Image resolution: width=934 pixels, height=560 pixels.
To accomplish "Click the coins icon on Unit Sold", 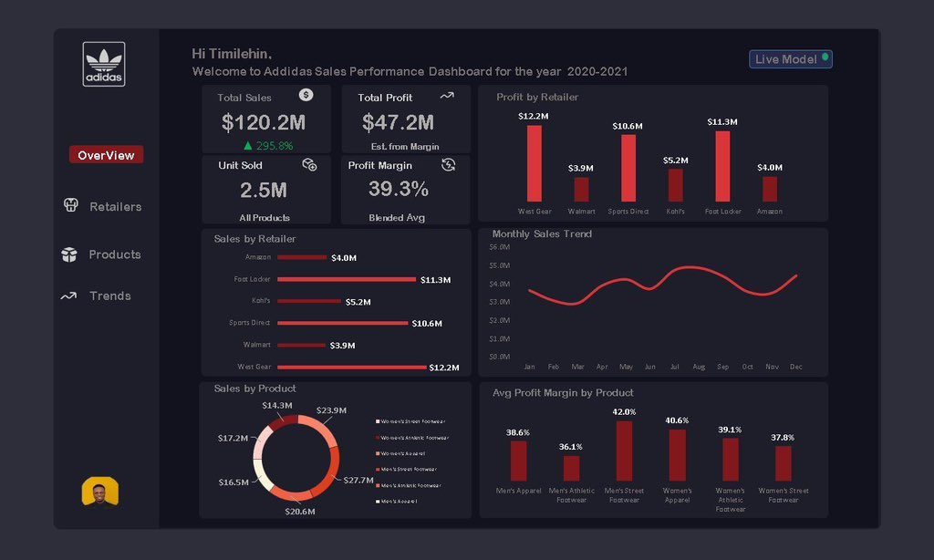I will [x=309, y=164].
